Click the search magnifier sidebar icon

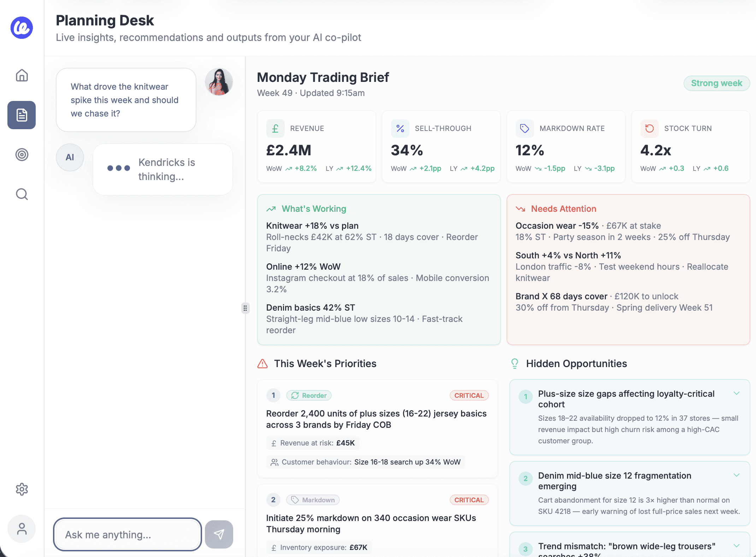[x=22, y=194]
